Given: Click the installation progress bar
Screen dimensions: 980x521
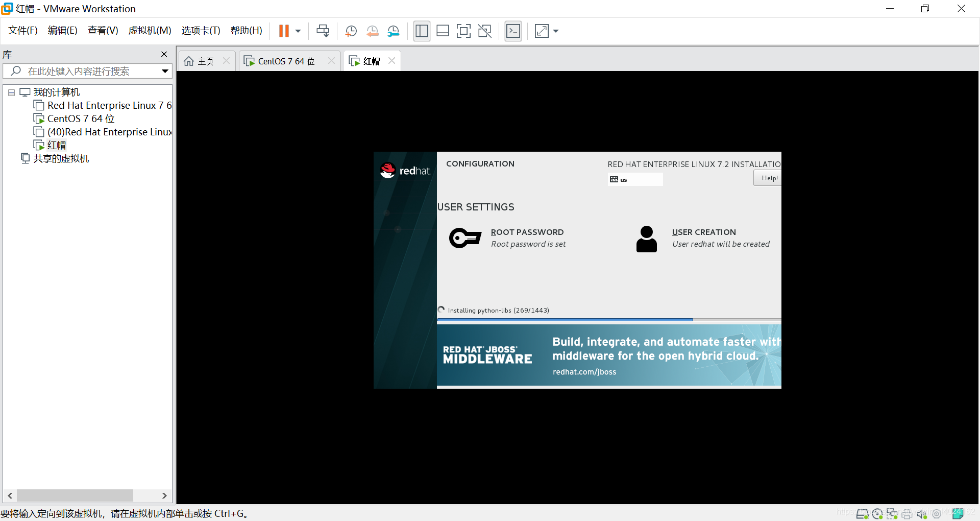Looking at the screenshot, I should pyautogui.click(x=609, y=320).
